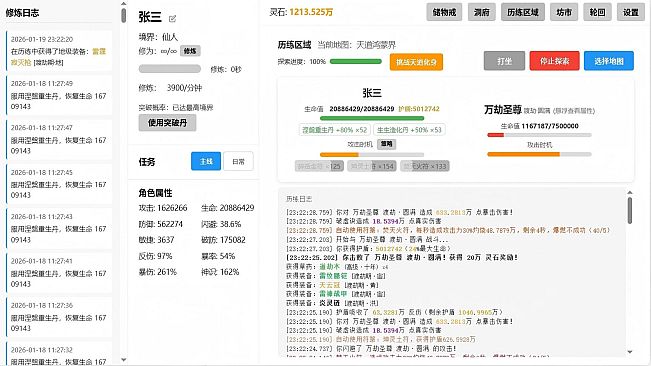This screenshot has width=651, height=366.
Task: Click the yellow 天云冠 equipment name
Action: tap(329, 285)
